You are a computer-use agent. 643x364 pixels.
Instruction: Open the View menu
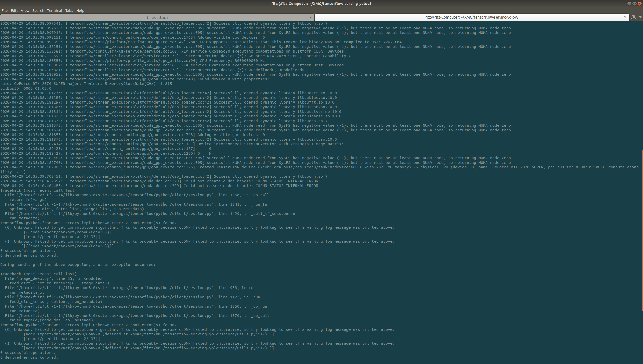click(x=25, y=11)
